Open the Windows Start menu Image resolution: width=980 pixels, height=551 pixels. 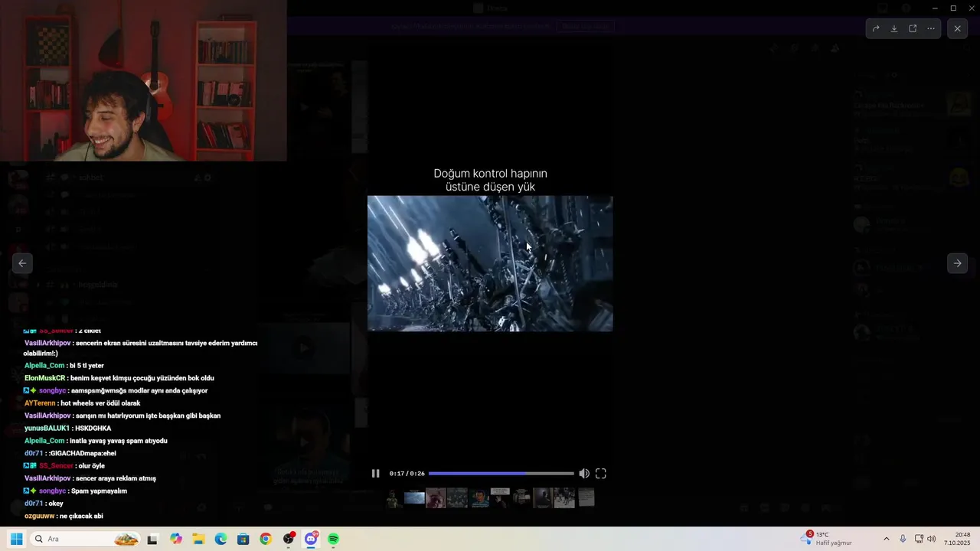16,539
